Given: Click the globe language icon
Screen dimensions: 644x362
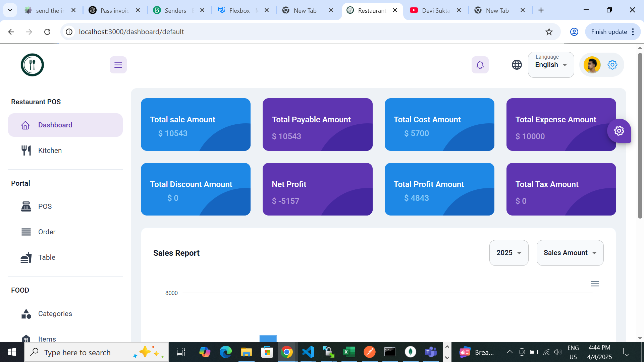Looking at the screenshot, I should pyautogui.click(x=517, y=65).
